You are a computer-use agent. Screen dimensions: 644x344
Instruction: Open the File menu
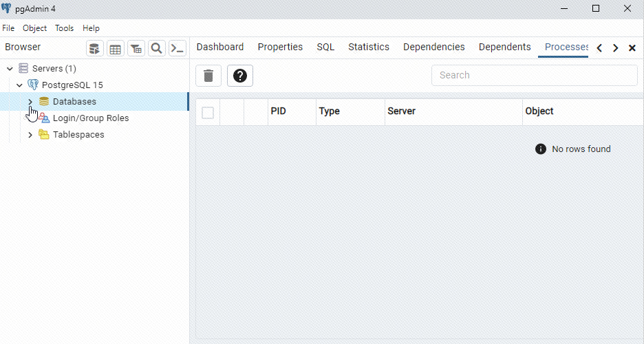(8, 28)
